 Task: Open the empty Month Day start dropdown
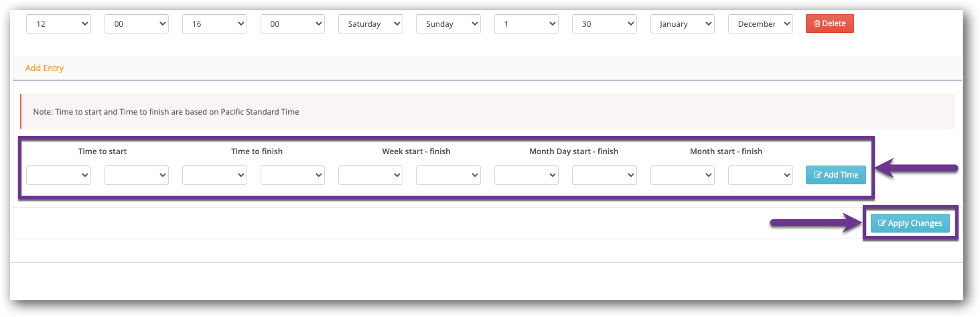(x=527, y=175)
